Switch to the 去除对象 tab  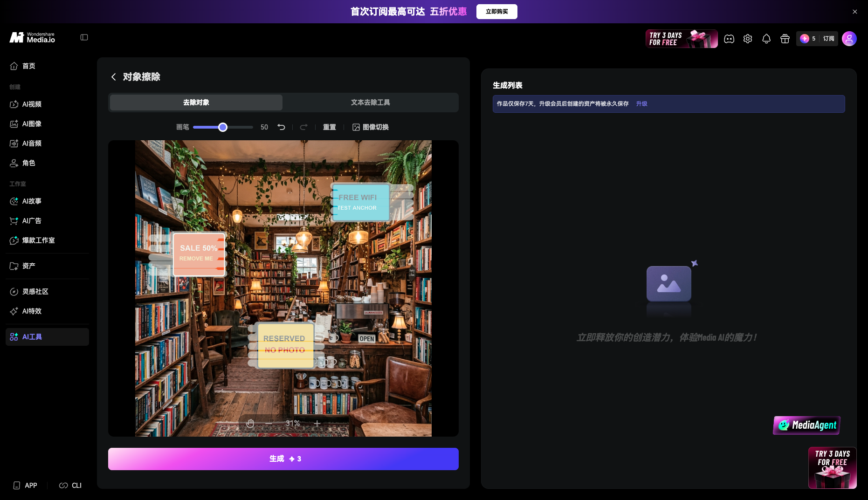[x=196, y=103]
